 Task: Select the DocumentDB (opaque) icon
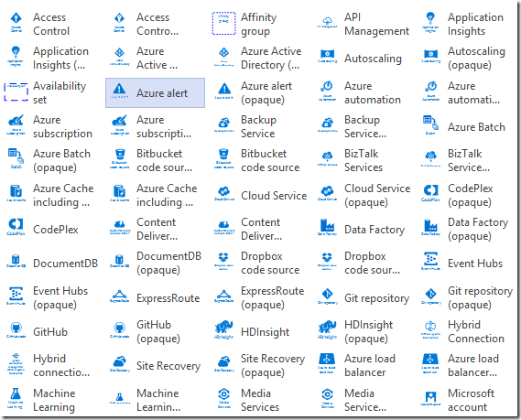click(120, 262)
